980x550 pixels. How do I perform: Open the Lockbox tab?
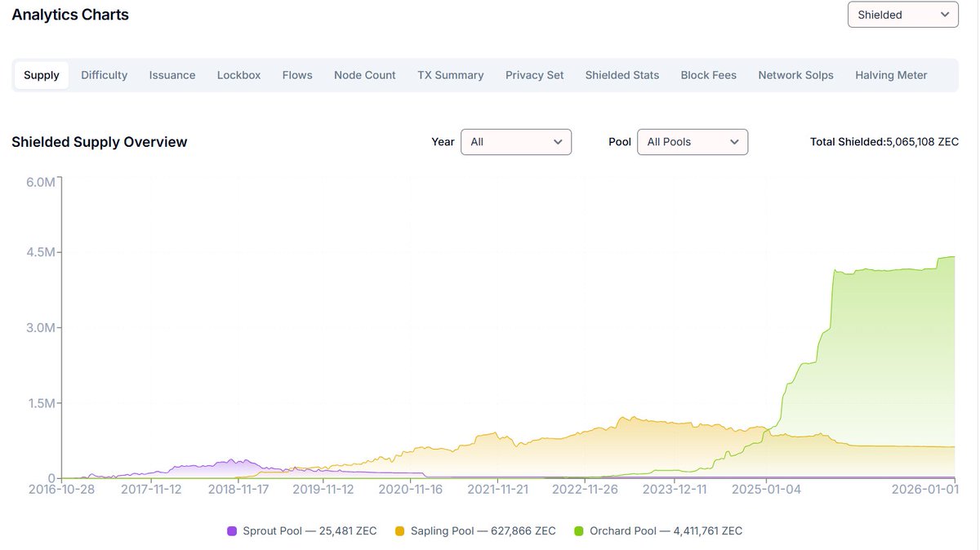[239, 75]
